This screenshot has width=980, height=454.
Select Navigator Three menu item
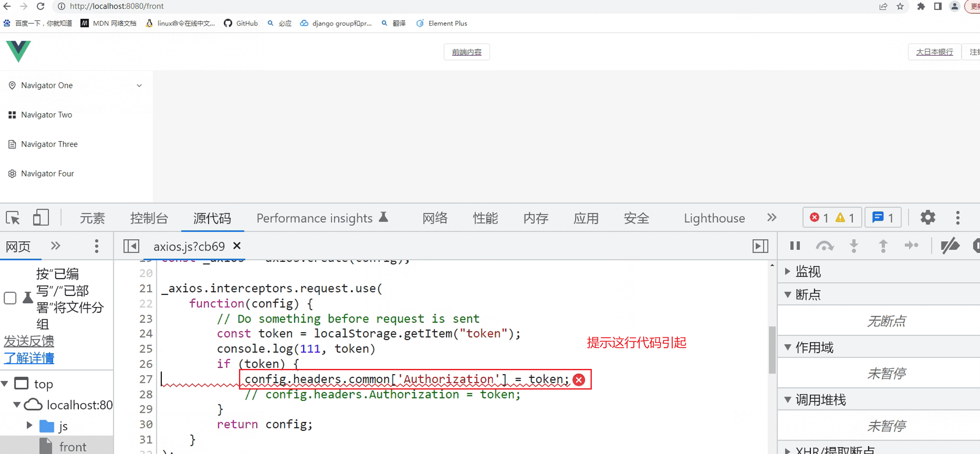point(76,144)
